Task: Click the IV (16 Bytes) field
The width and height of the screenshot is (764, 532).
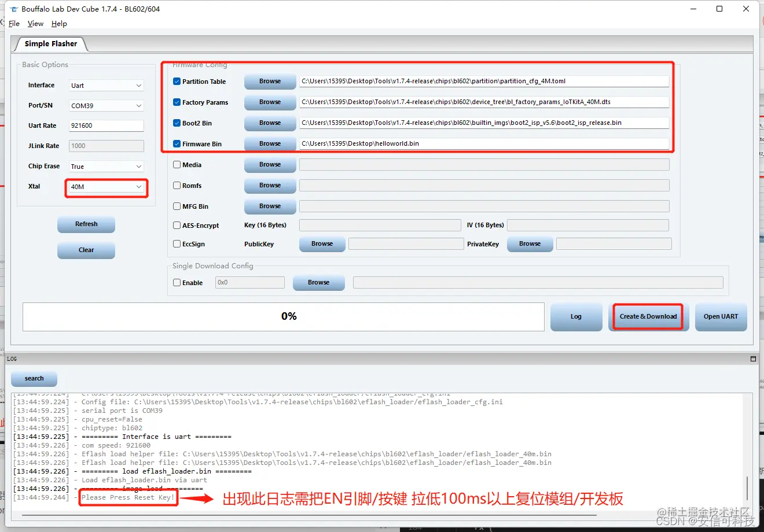Action: [588, 226]
